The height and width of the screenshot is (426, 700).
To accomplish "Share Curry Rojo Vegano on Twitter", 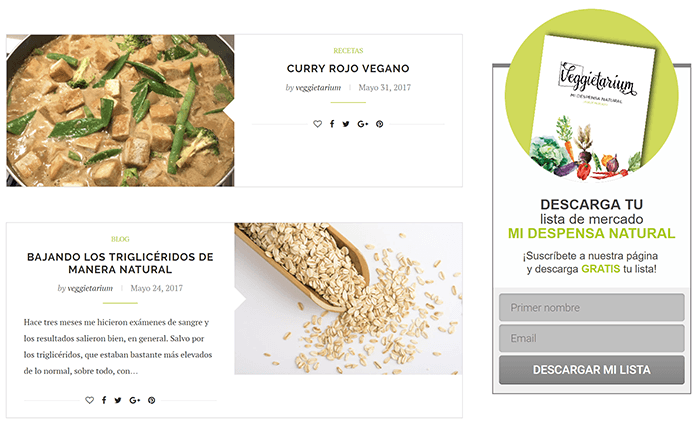I will coord(346,124).
